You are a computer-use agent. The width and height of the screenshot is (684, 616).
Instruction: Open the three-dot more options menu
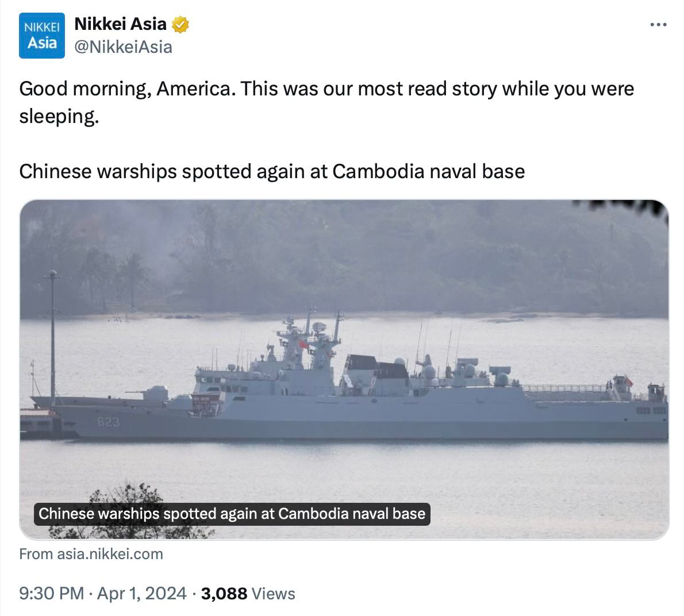658,25
